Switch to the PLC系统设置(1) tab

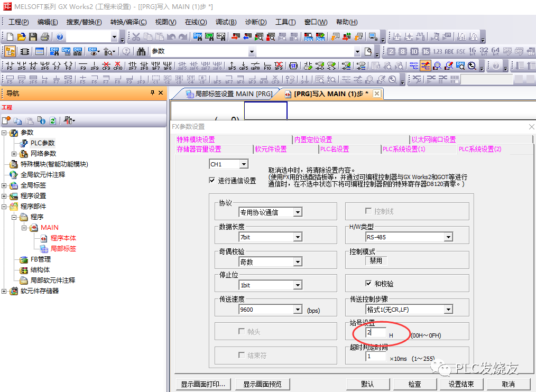click(403, 149)
